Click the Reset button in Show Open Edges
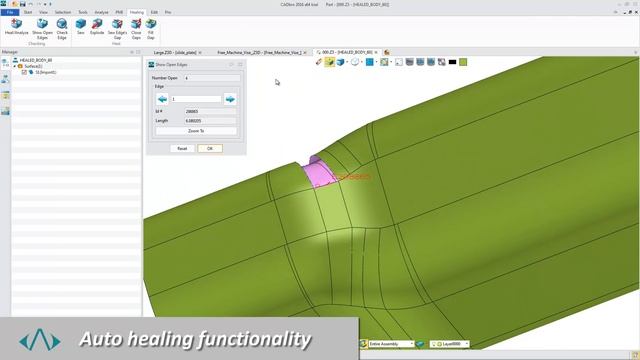640x360 pixels. pyautogui.click(x=182, y=149)
